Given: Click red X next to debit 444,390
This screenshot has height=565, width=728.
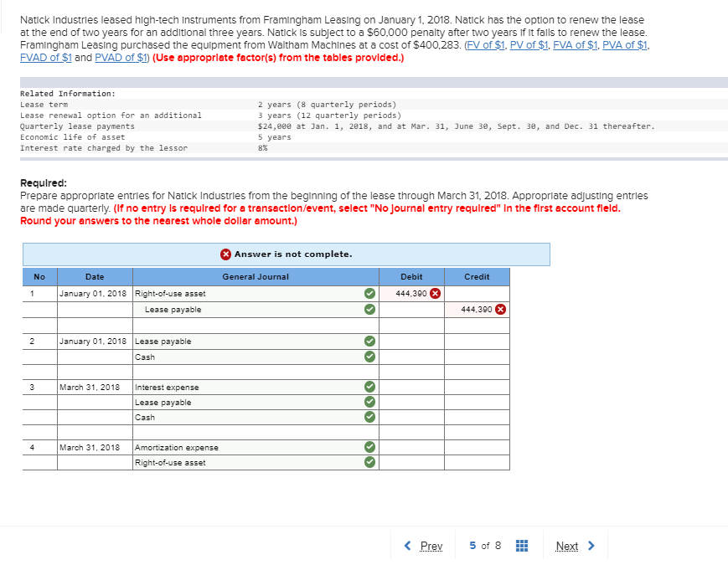Looking at the screenshot, I should coord(435,293).
